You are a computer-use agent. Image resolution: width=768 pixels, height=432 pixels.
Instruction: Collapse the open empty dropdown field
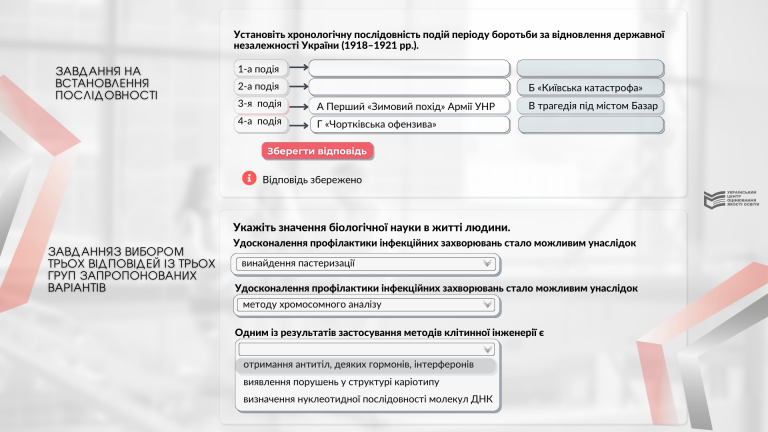(366, 349)
